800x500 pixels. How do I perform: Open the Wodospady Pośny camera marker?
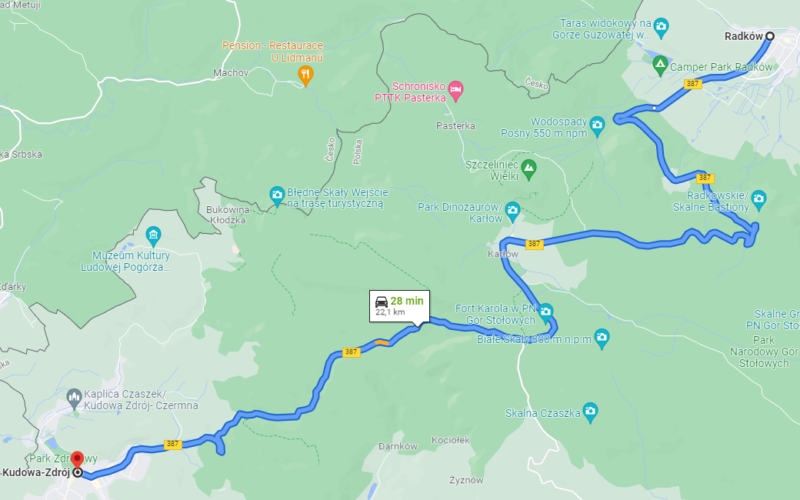(597, 125)
